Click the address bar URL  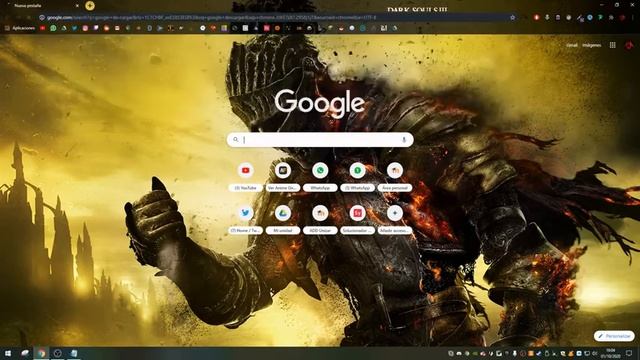click(212, 18)
